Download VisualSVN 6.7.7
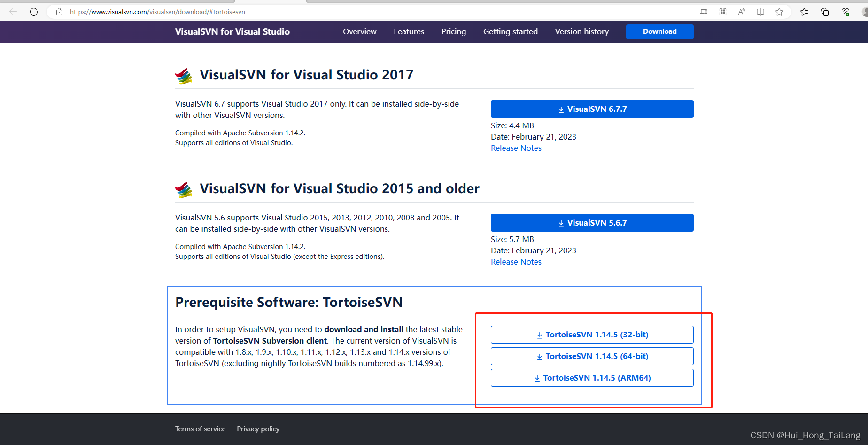Viewport: 868px width, 445px height. point(592,109)
